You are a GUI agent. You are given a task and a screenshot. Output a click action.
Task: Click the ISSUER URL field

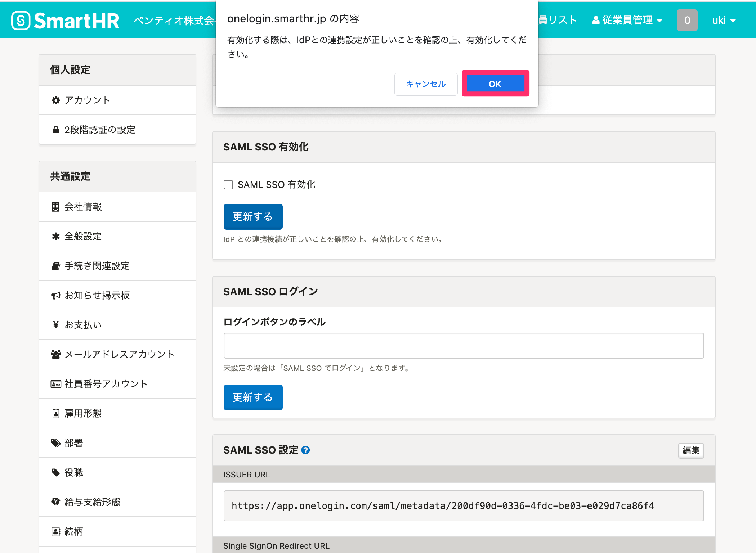click(x=464, y=505)
